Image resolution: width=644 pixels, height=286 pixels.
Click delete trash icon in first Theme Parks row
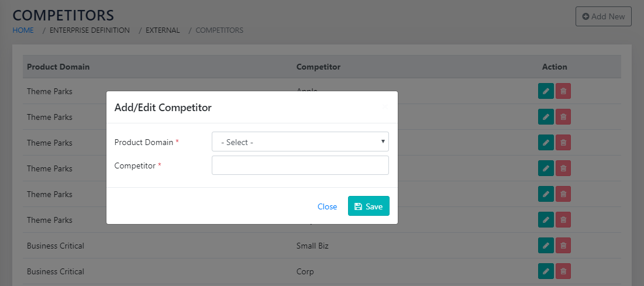coord(563,91)
